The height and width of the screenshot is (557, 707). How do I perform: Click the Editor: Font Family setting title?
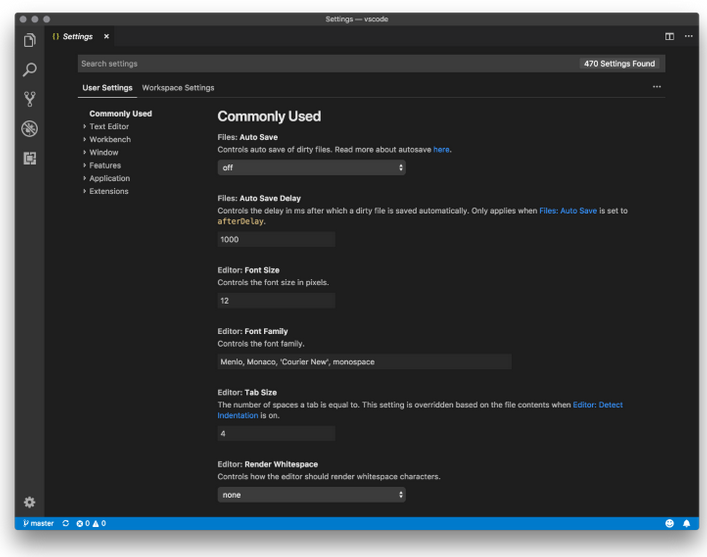click(252, 331)
